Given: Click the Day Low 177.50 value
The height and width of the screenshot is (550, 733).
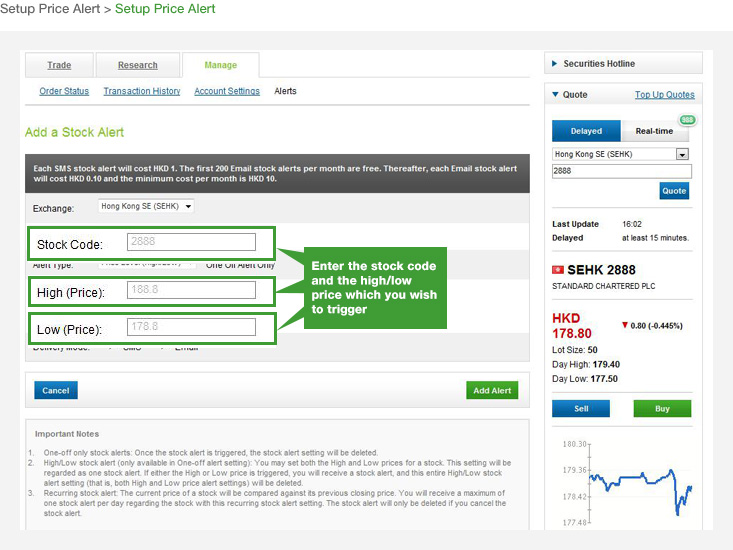Looking at the screenshot, I should click(604, 379).
